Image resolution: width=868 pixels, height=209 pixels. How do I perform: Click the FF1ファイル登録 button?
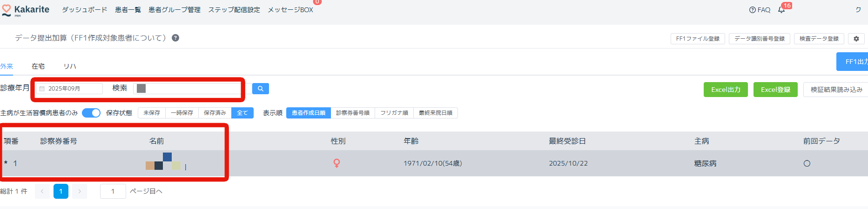point(698,39)
